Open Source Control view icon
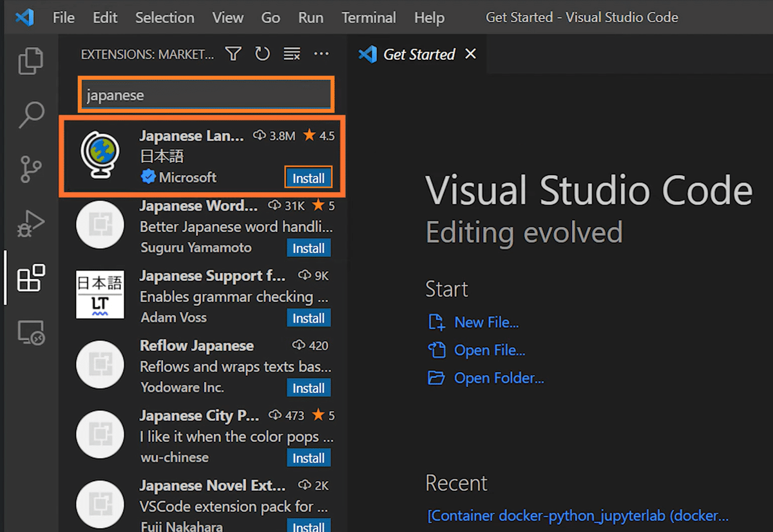 (30, 169)
